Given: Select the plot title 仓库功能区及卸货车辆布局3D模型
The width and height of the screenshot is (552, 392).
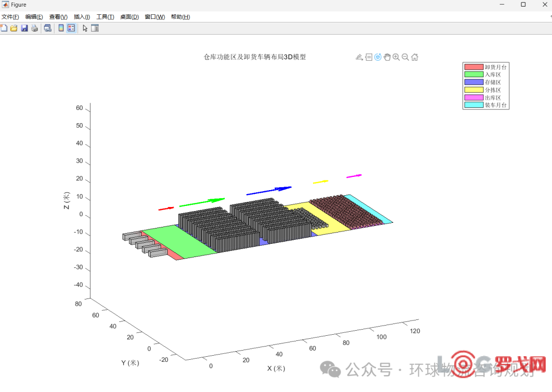Looking at the screenshot, I should (x=255, y=57).
